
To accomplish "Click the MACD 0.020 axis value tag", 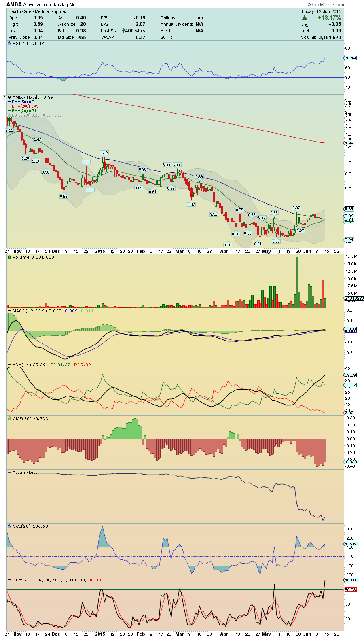I will click(x=350, y=329).
